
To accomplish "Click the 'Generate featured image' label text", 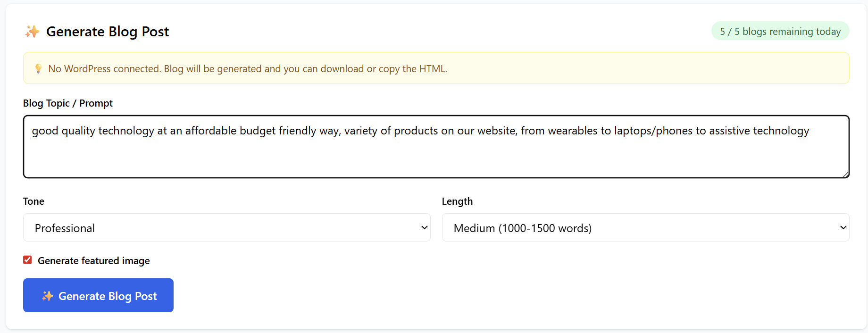I will click(93, 261).
